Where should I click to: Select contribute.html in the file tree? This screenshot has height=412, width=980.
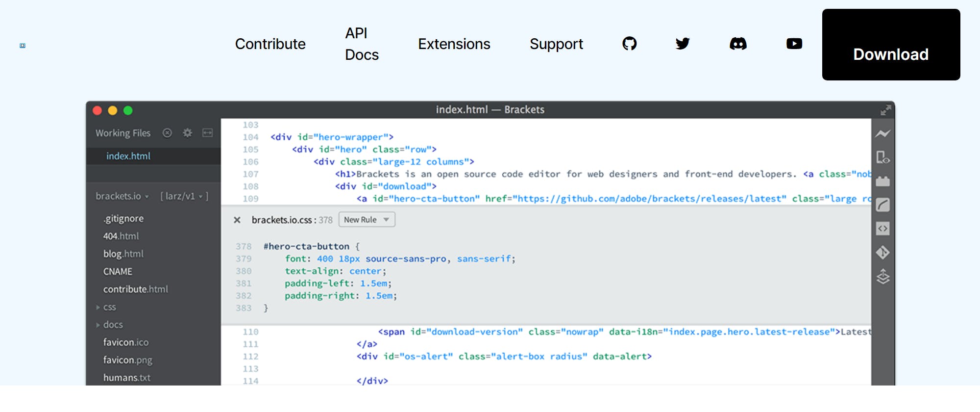coord(136,289)
